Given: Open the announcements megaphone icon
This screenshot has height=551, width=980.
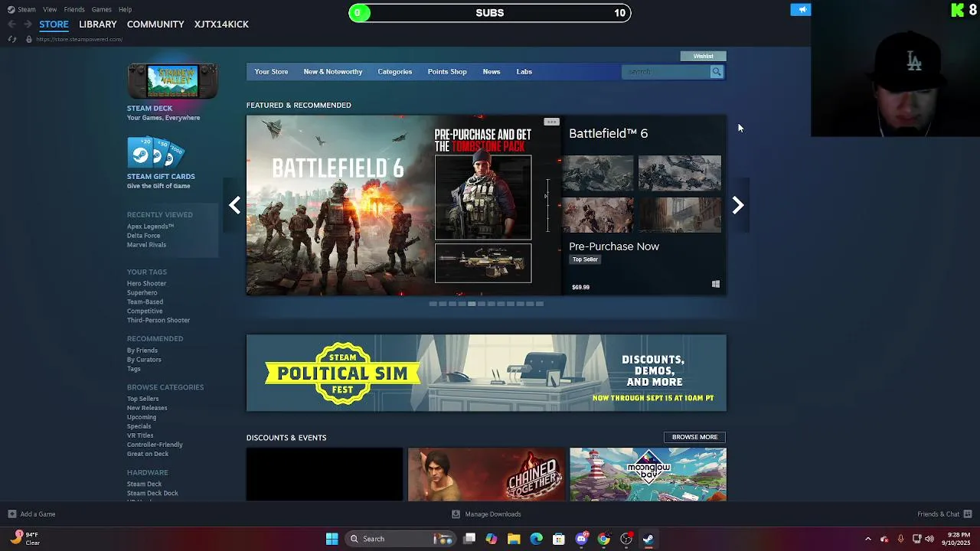Looking at the screenshot, I should coord(801,10).
